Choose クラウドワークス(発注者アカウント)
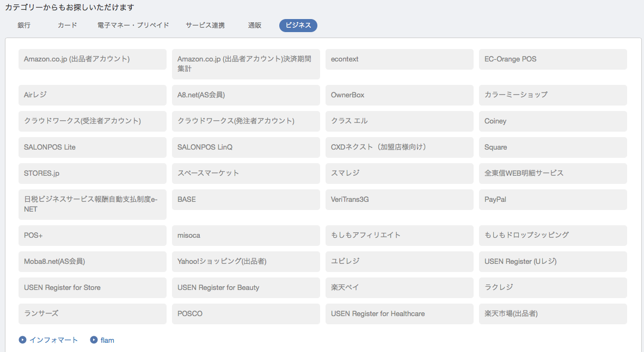This screenshot has height=352, width=644. 246,121
